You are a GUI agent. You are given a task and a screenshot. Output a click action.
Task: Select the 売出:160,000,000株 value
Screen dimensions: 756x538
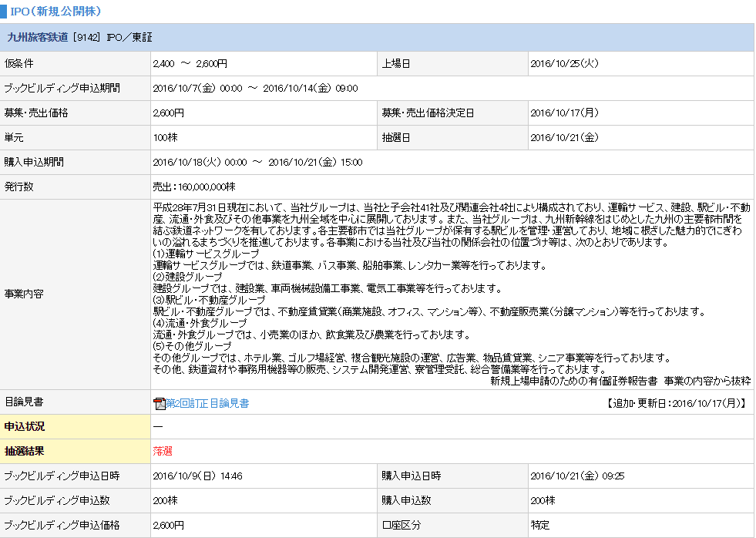[x=194, y=187]
